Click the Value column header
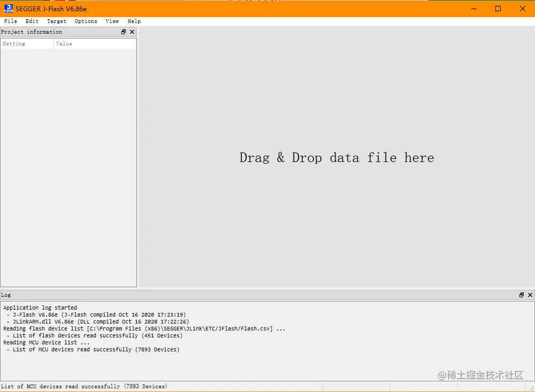 [95, 44]
